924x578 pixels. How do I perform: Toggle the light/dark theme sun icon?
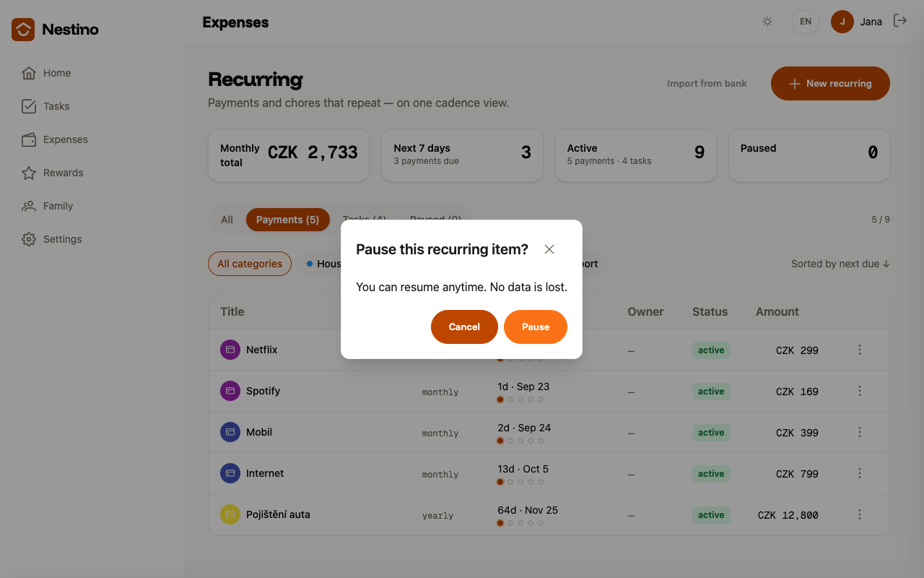767,22
